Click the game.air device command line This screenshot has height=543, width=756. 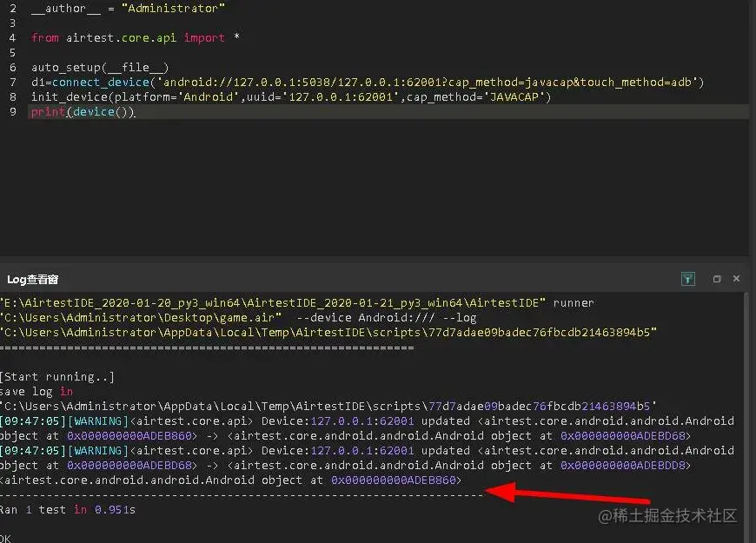tap(238, 318)
